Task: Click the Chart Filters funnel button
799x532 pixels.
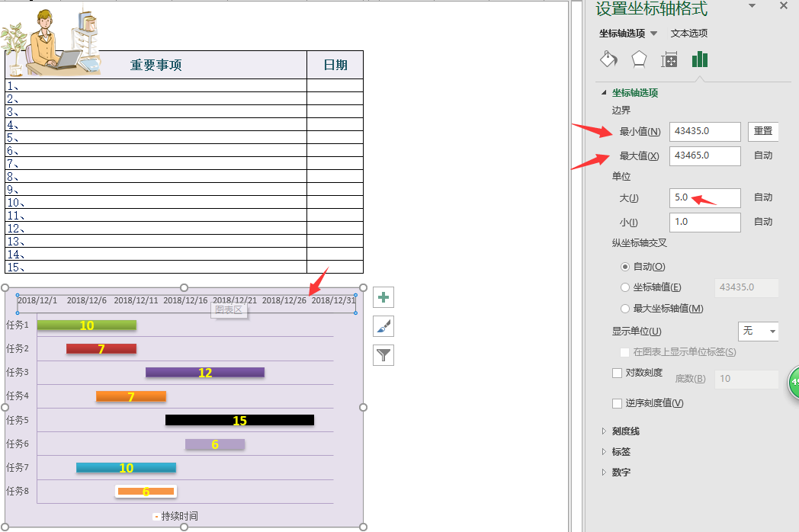Action: (x=383, y=355)
